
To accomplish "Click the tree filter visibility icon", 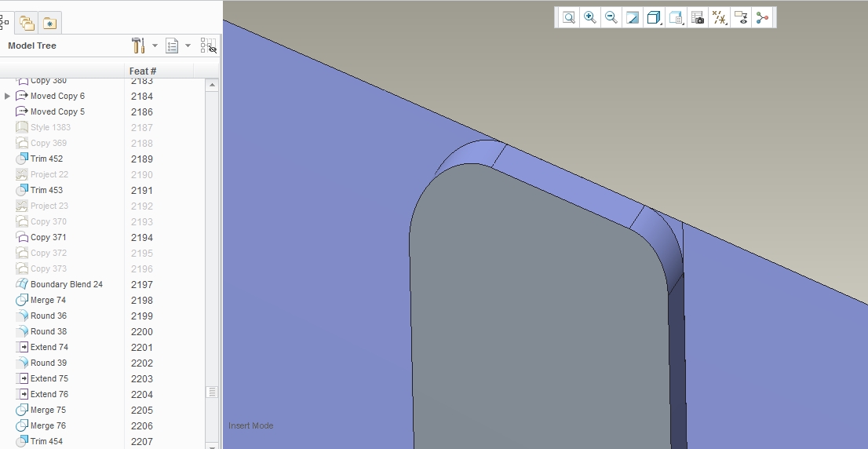I will tap(208, 46).
